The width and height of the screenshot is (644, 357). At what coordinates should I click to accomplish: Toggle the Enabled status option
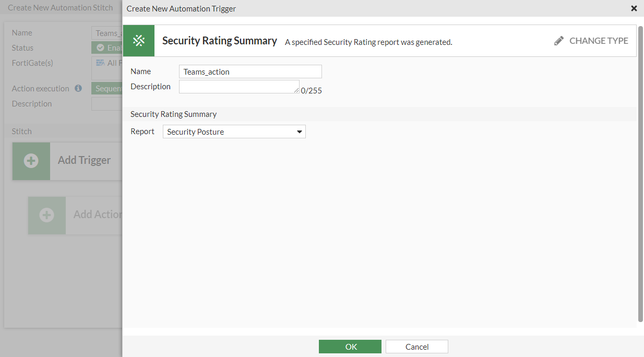coord(110,47)
